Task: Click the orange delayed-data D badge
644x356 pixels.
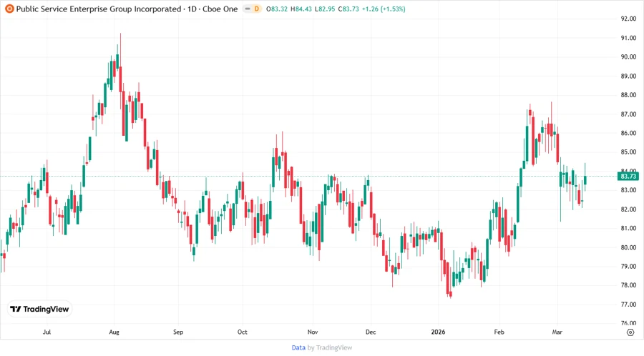Action: [257, 9]
